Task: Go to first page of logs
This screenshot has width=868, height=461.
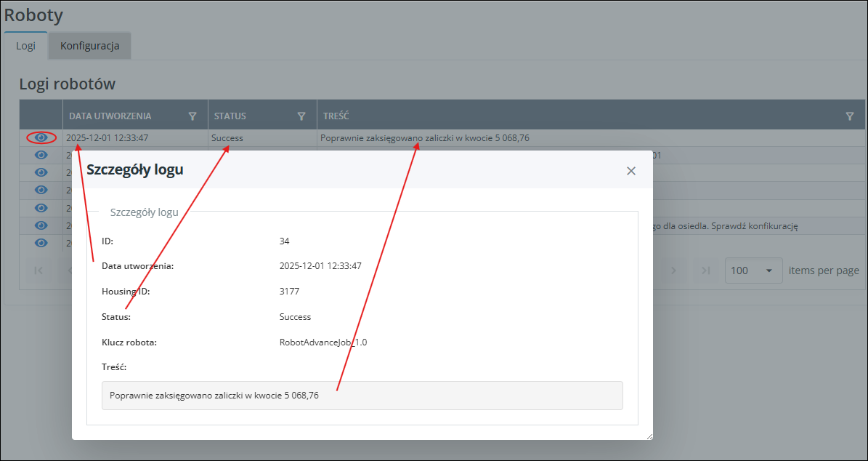Action: pyautogui.click(x=39, y=270)
